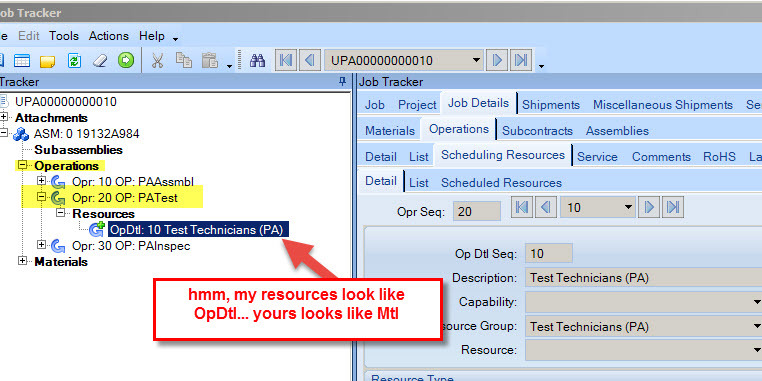Go to previous Op Dtl Seq record
Viewport: 762px width, 381px height.
pyautogui.click(x=545, y=208)
